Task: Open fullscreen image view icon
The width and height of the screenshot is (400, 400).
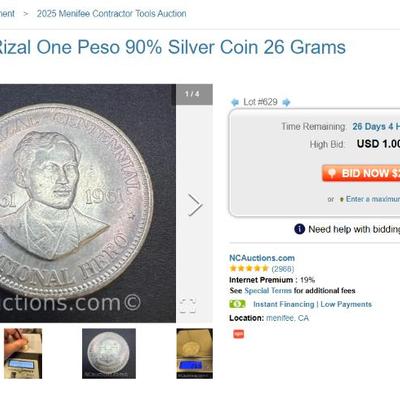Action: [188, 306]
